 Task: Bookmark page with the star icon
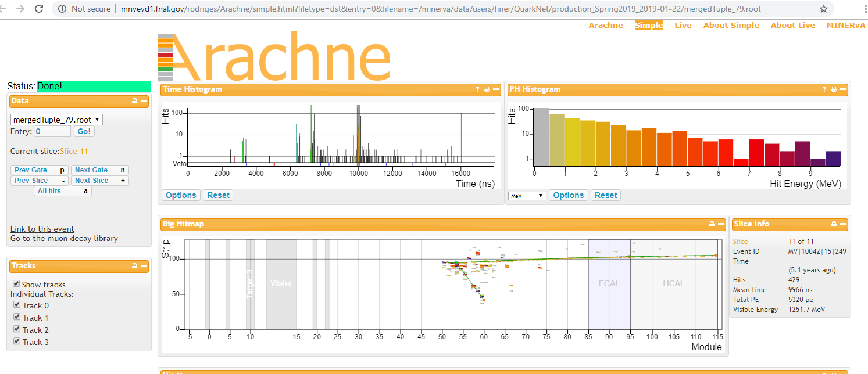824,9
